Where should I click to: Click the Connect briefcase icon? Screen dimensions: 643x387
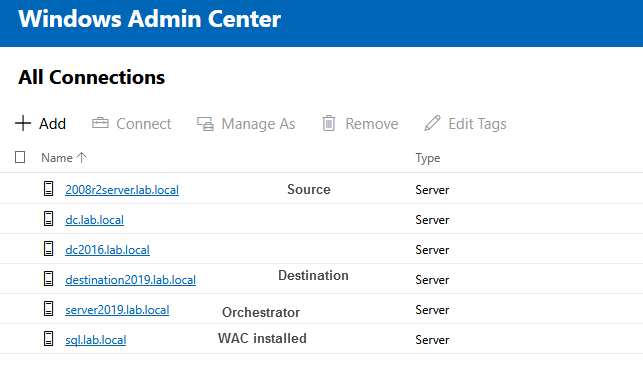point(100,123)
